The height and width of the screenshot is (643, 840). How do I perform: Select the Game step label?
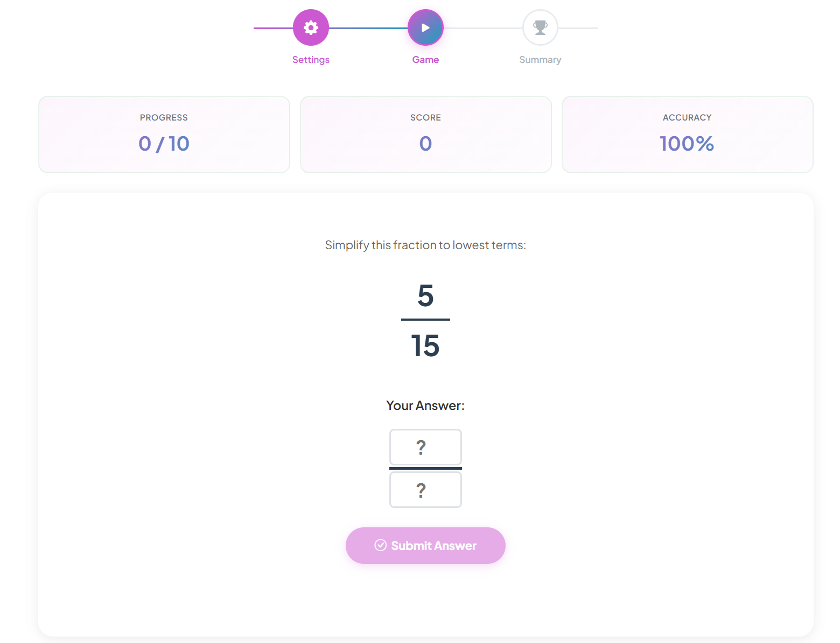[x=425, y=60]
